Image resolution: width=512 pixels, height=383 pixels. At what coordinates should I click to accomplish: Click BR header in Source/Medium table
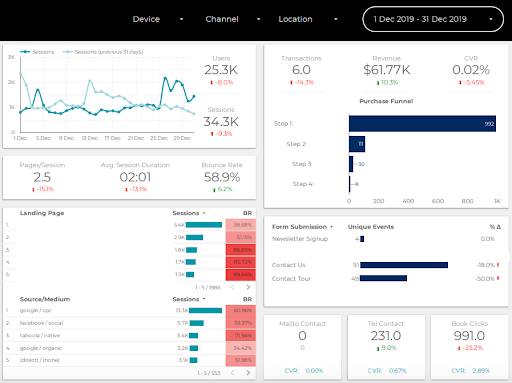click(247, 299)
